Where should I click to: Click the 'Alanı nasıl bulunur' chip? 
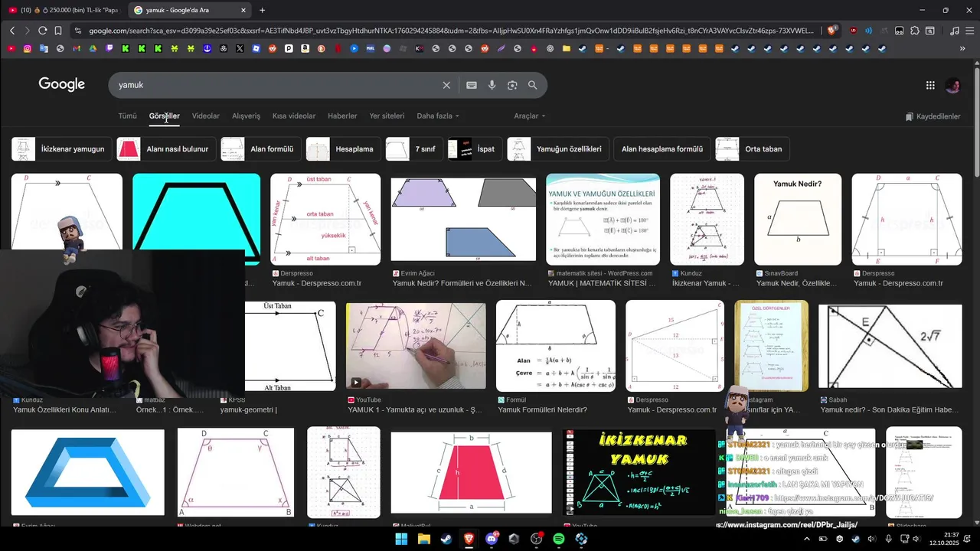pos(165,149)
